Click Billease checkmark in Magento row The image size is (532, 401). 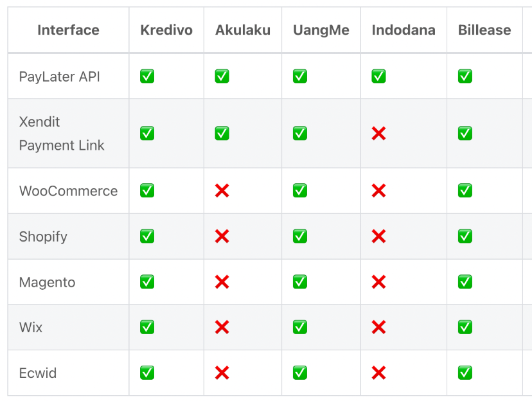point(465,281)
